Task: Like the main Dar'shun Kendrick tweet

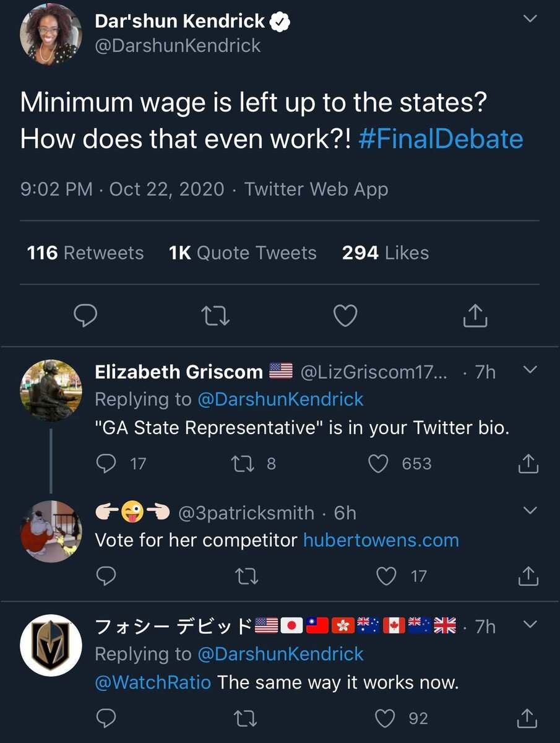Action: click(x=345, y=316)
